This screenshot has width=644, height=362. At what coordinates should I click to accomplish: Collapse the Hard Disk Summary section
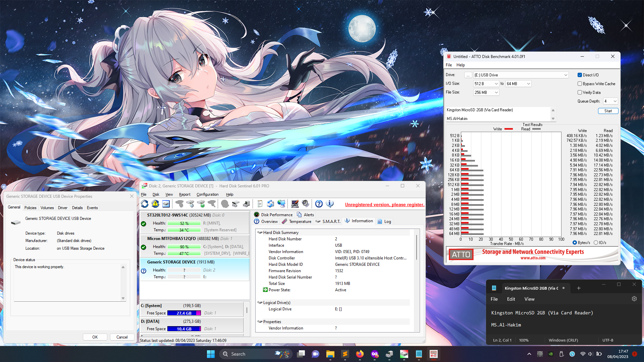[x=260, y=233]
